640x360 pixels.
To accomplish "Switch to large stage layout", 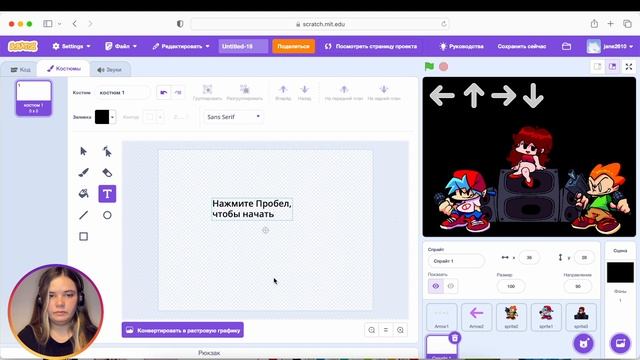I will click(612, 67).
